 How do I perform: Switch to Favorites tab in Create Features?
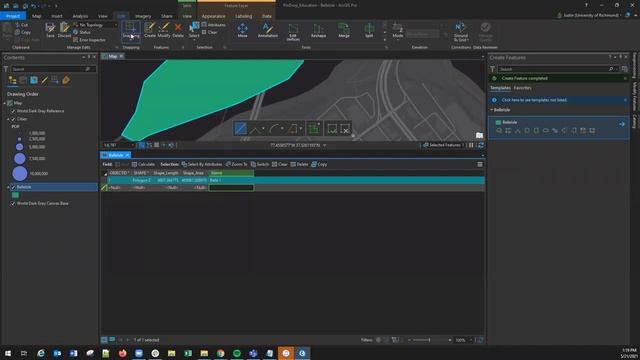(x=522, y=88)
